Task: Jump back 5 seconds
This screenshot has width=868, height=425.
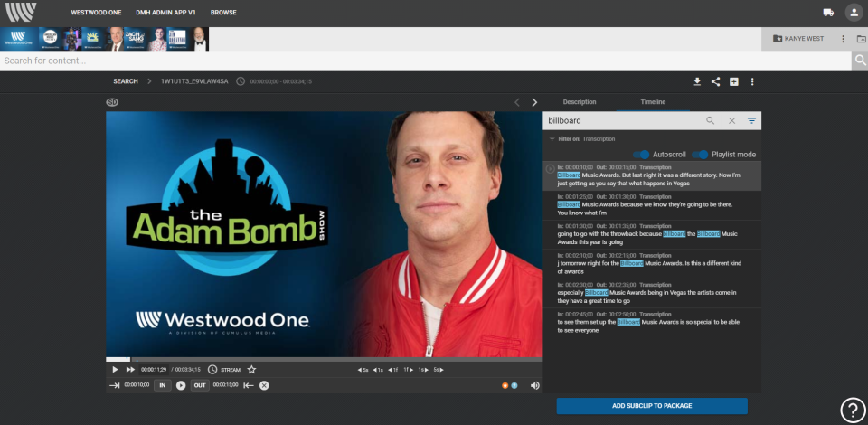Action: click(363, 370)
